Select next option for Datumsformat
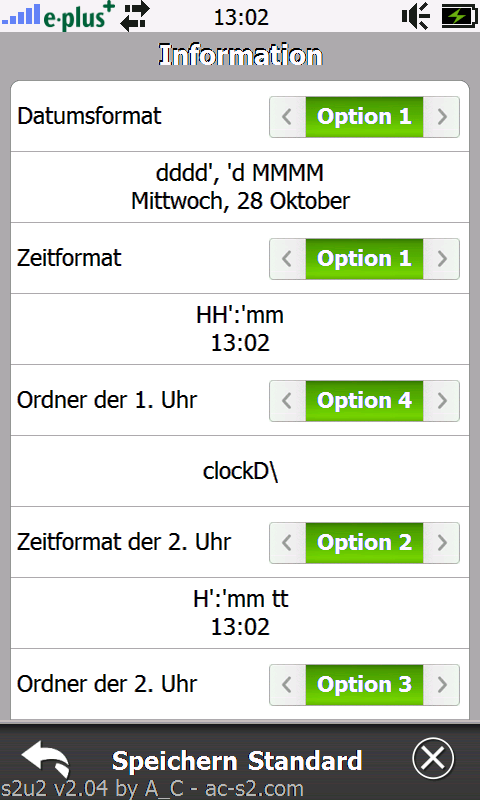The width and height of the screenshot is (480, 800). coord(442,117)
